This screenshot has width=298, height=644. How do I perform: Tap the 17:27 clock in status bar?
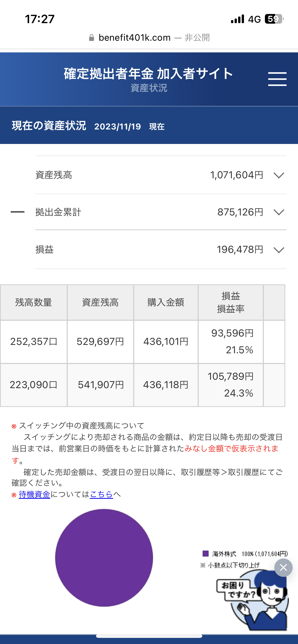[x=40, y=19]
